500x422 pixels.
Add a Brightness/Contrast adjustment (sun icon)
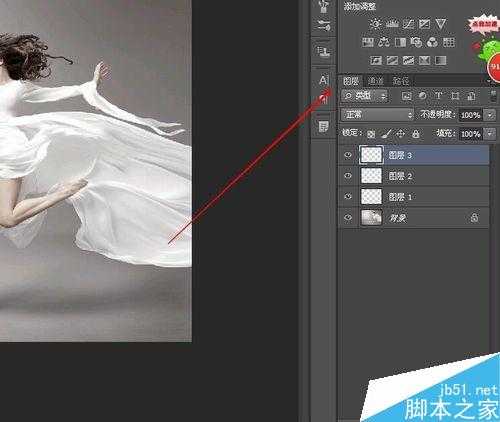(x=376, y=24)
